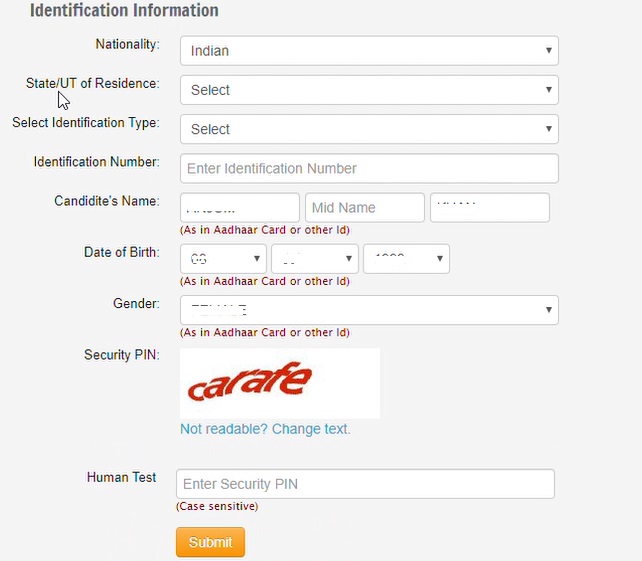Click the State/UT dropdown arrow icon
Image resolution: width=642 pixels, height=561 pixels.
549,89
